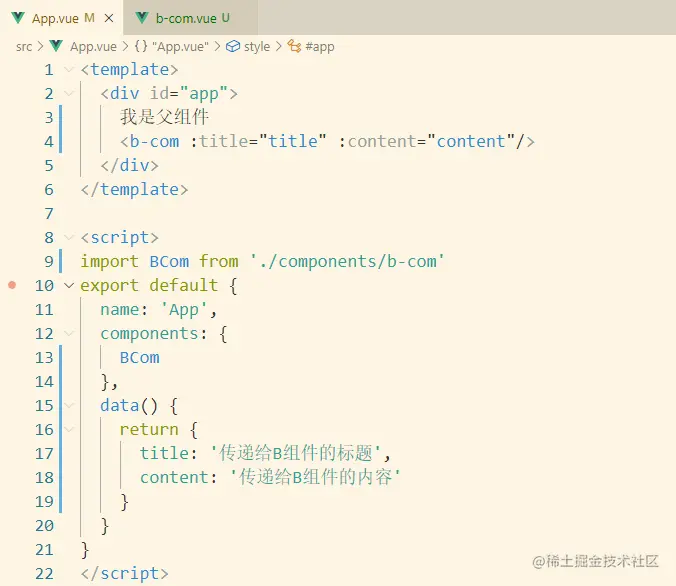
Task: Click line number 22 in the gutter
Action: coord(44,573)
